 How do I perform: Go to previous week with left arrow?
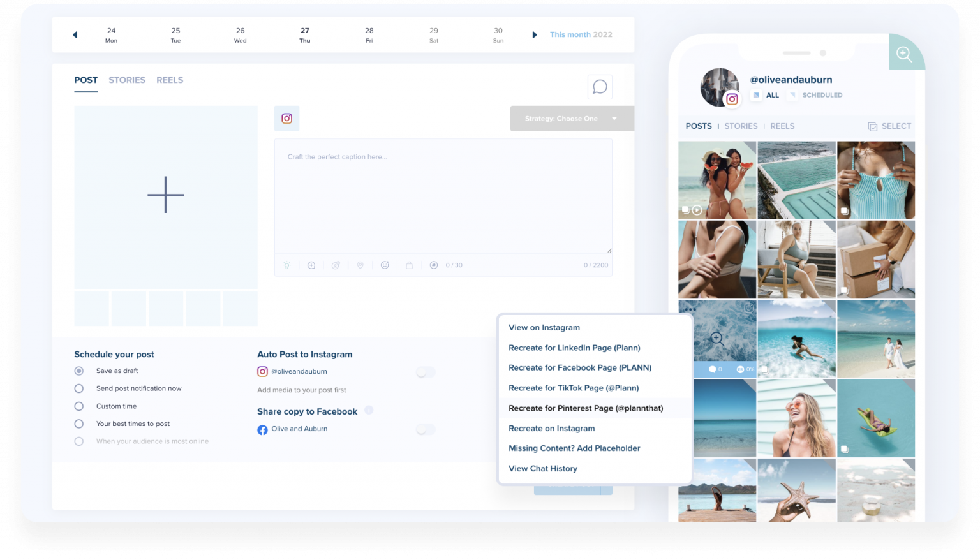pos(75,35)
